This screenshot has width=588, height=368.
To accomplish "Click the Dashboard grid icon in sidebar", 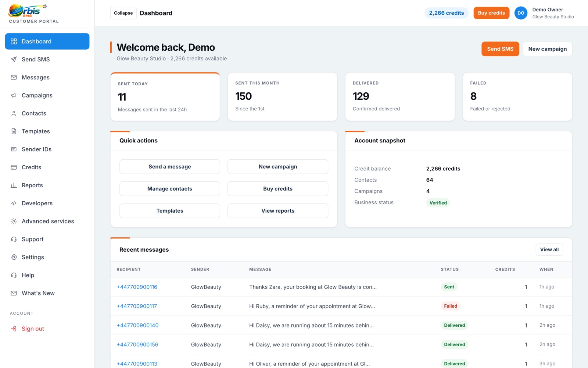I will tap(14, 41).
